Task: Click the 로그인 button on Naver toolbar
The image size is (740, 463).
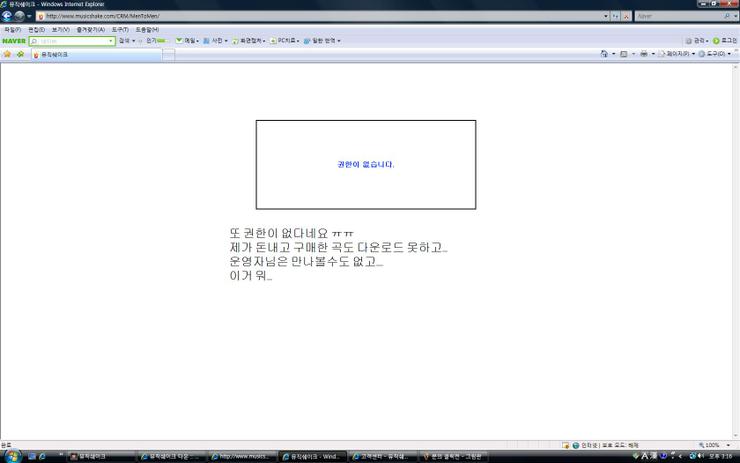Action: pos(724,41)
